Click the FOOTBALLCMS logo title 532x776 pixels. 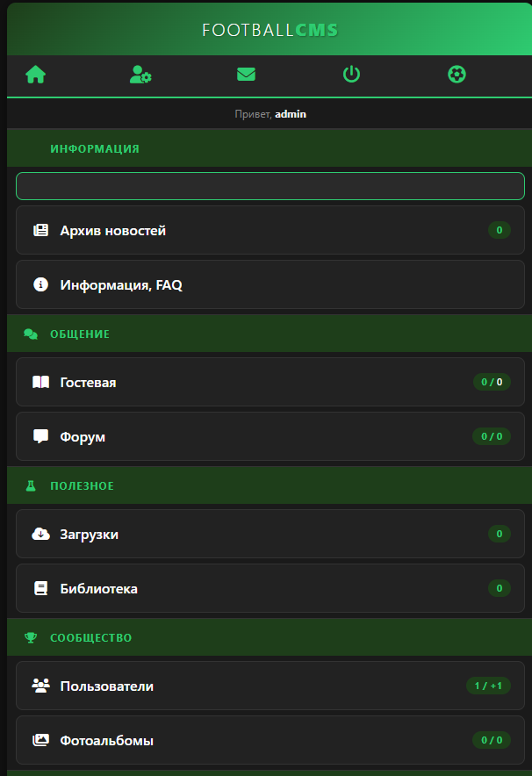270,30
